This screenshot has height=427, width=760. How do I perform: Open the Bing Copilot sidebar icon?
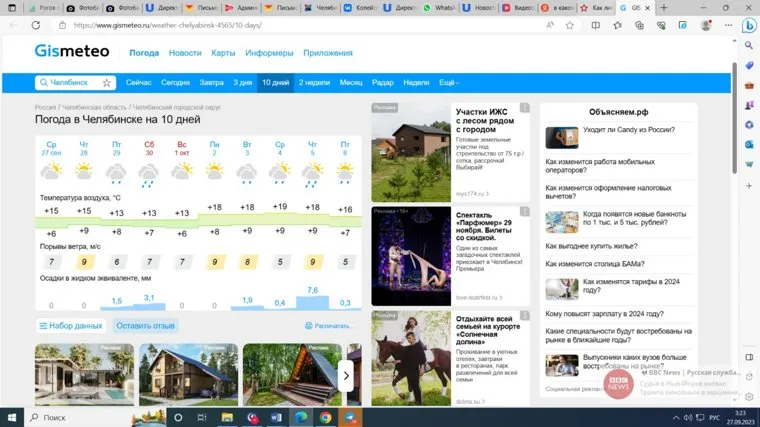click(x=747, y=27)
